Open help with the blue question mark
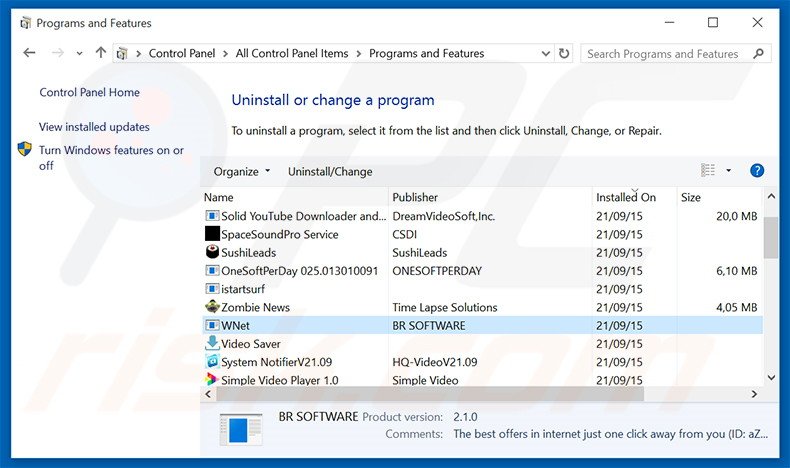Image resolution: width=790 pixels, height=468 pixels. [757, 171]
